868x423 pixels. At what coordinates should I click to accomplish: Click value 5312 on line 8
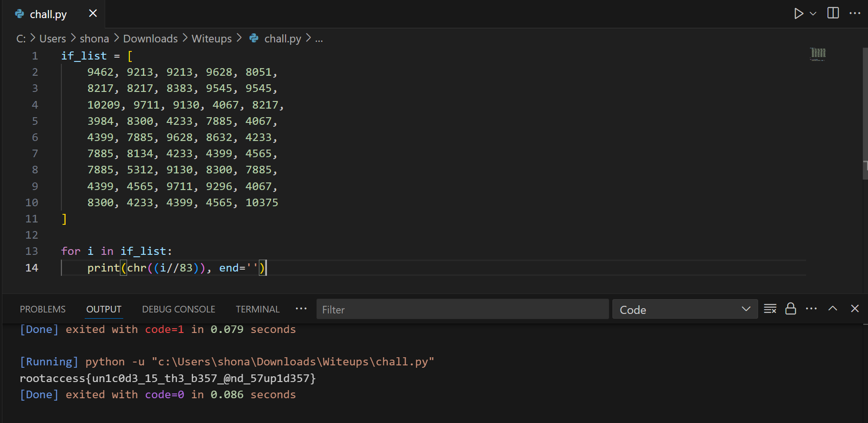tap(140, 170)
